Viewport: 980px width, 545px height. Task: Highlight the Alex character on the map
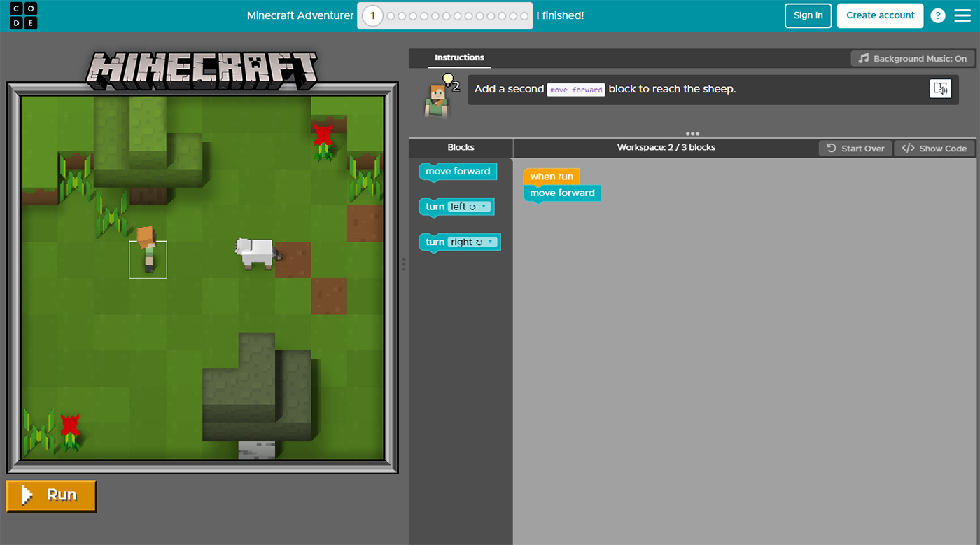click(148, 259)
